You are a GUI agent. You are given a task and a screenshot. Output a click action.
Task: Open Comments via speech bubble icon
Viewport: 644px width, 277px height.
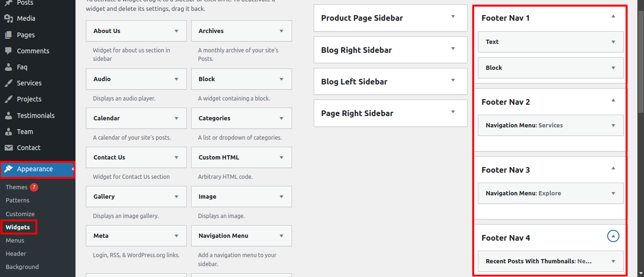point(8,50)
